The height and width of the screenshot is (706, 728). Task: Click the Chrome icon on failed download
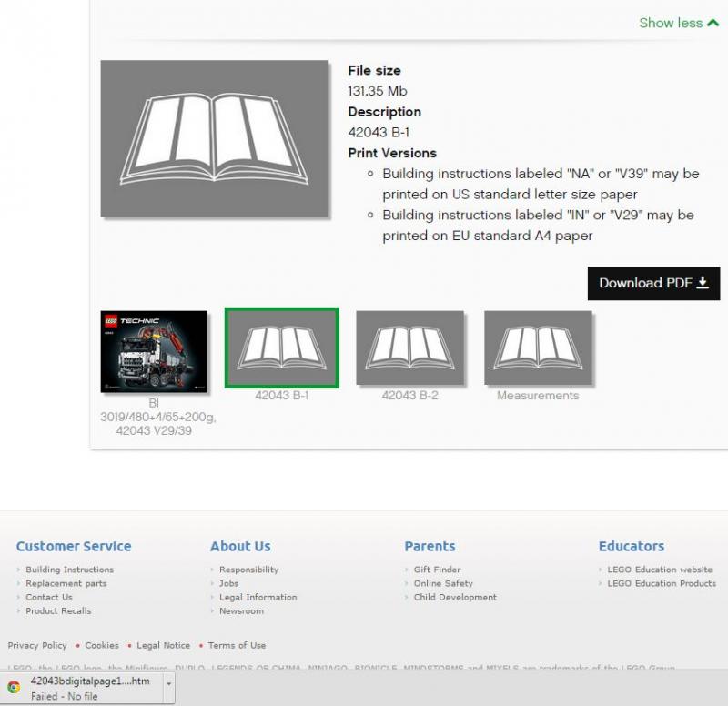tap(15, 687)
